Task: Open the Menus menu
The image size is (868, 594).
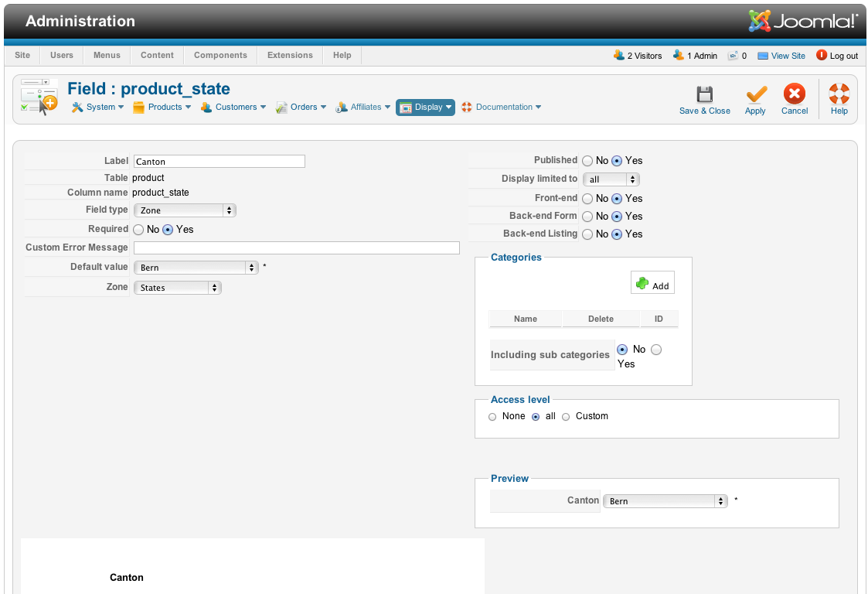Action: click(x=107, y=55)
